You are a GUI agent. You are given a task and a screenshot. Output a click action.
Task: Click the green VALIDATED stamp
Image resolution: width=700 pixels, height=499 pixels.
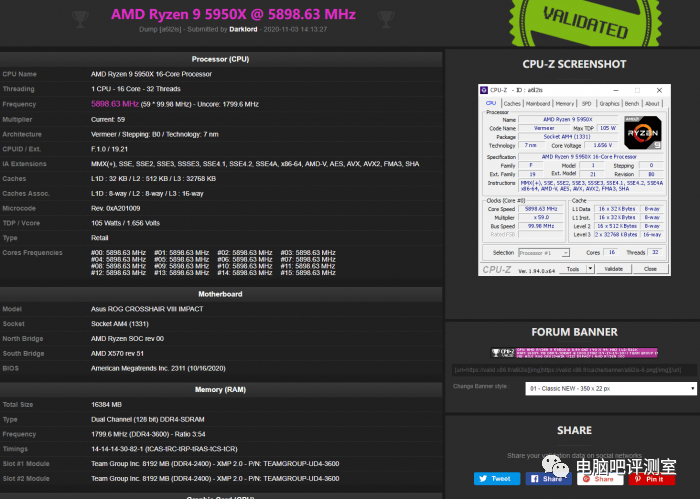(585, 22)
